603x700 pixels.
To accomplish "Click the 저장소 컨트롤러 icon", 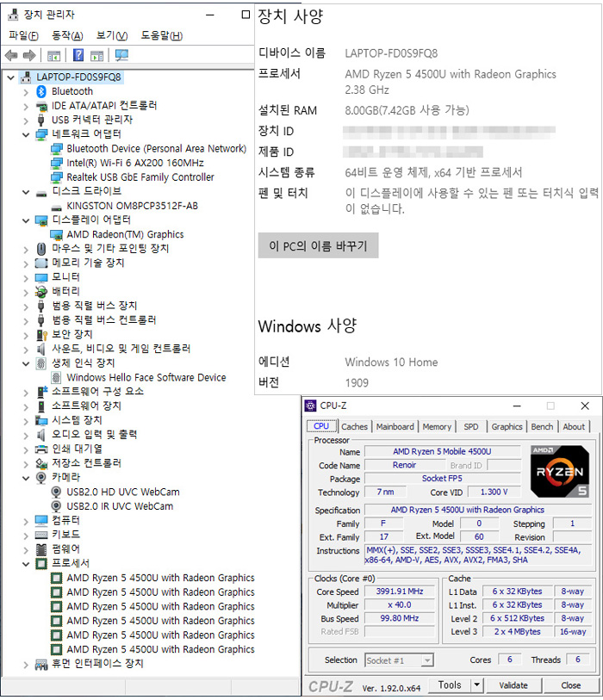I will pyautogui.click(x=41, y=463).
